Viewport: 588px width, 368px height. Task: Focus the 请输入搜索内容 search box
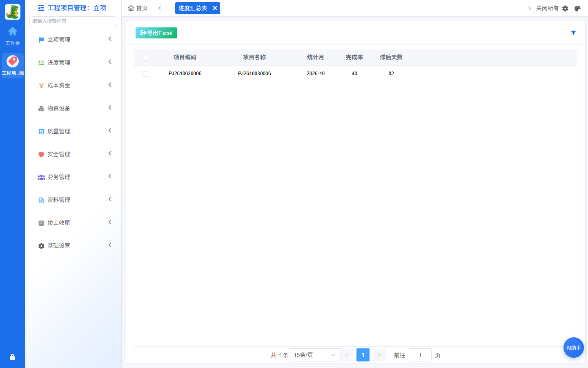pyautogui.click(x=73, y=21)
